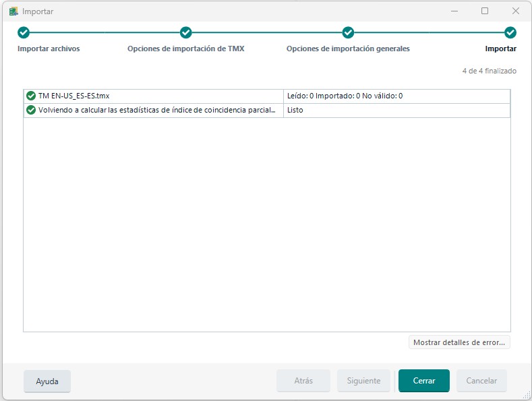532x401 pixels.
Task: Open the Ayuda help button
Action: tap(47, 381)
